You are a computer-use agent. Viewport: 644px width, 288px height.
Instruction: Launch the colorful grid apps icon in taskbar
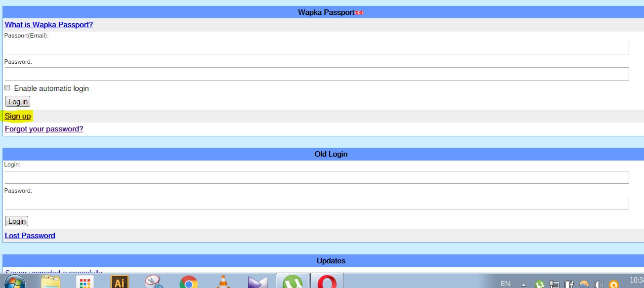point(85,283)
